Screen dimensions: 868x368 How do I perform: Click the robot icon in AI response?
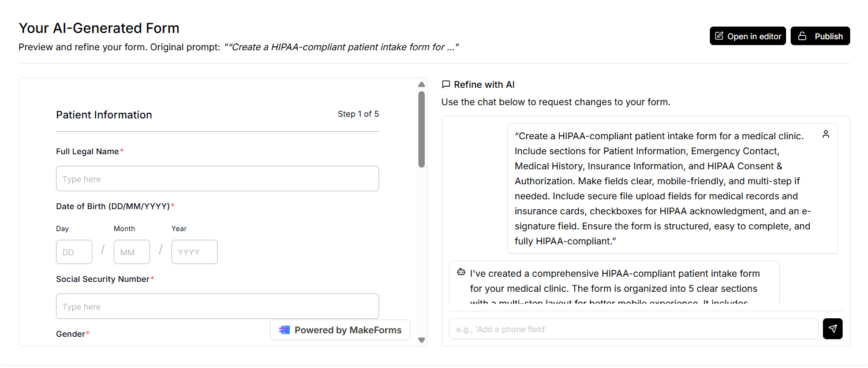click(x=461, y=272)
